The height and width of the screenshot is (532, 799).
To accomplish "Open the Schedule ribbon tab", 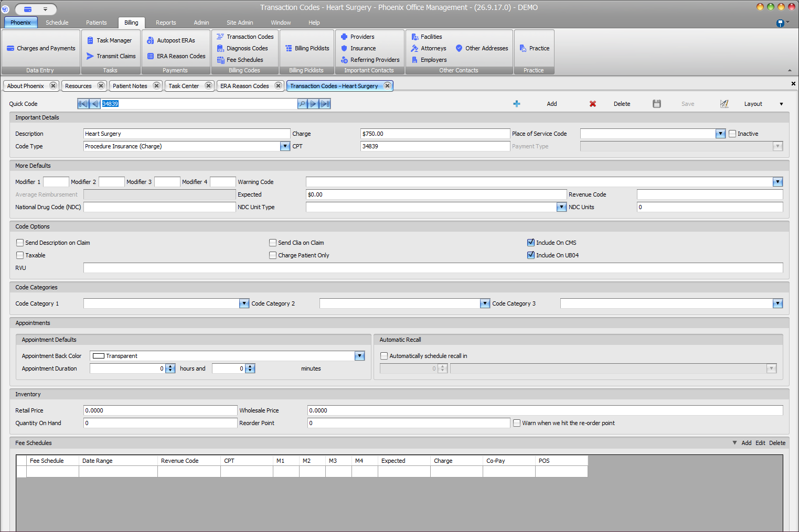I will coord(57,23).
